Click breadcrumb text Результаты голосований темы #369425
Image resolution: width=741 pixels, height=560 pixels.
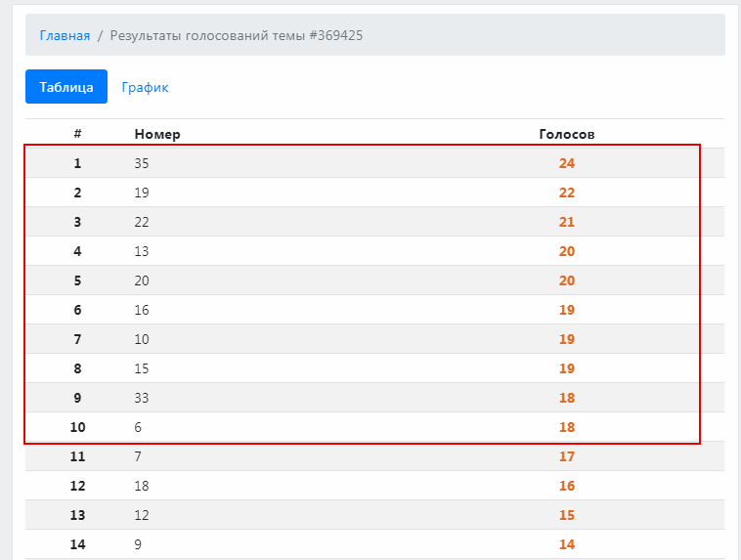point(237,35)
